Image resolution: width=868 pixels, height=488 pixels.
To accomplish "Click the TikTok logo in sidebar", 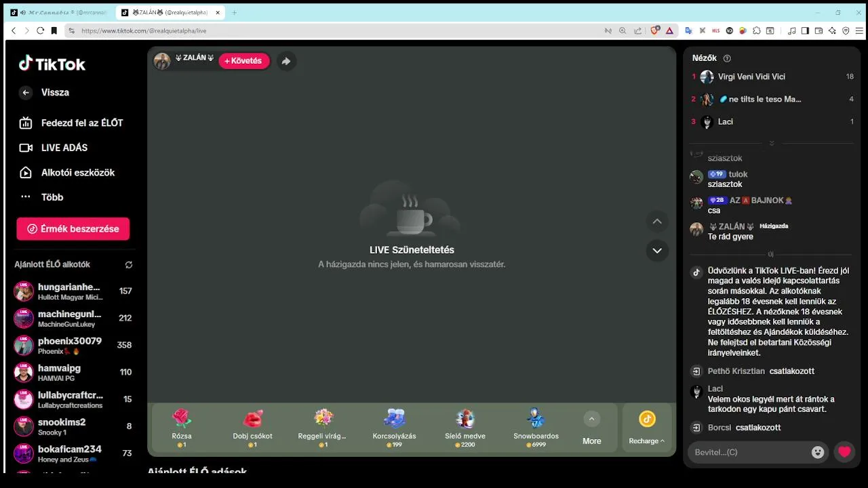I will [52, 64].
